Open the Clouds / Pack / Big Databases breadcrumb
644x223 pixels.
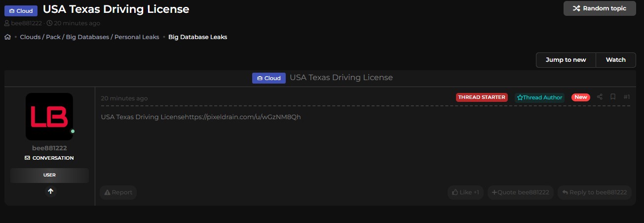pyautogui.click(x=89, y=37)
